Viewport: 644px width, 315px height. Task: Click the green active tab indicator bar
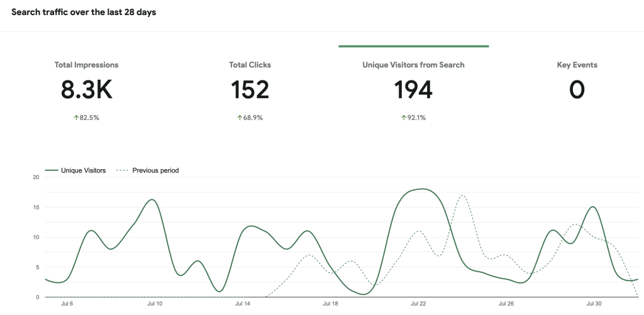point(413,46)
